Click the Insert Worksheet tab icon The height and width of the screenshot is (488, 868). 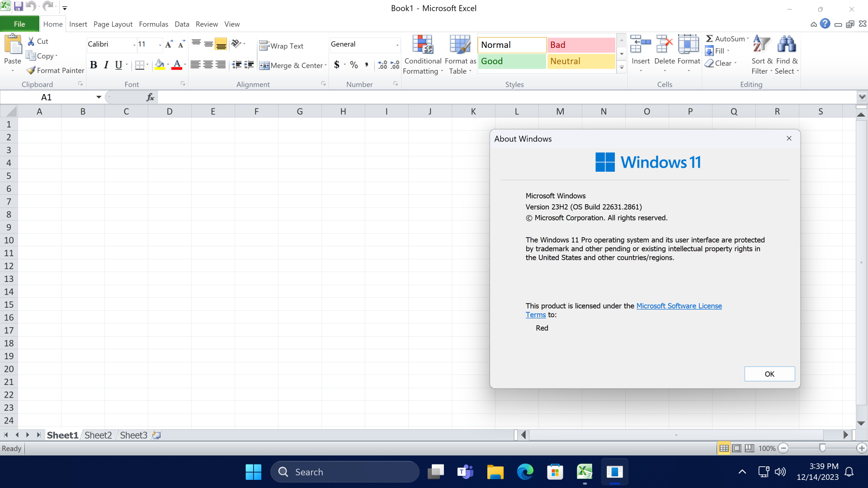click(156, 435)
